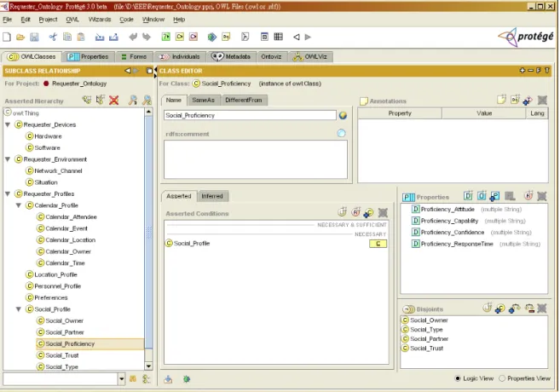Click the Value column header in Annotations
The height and width of the screenshot is (392, 560).
(484, 113)
